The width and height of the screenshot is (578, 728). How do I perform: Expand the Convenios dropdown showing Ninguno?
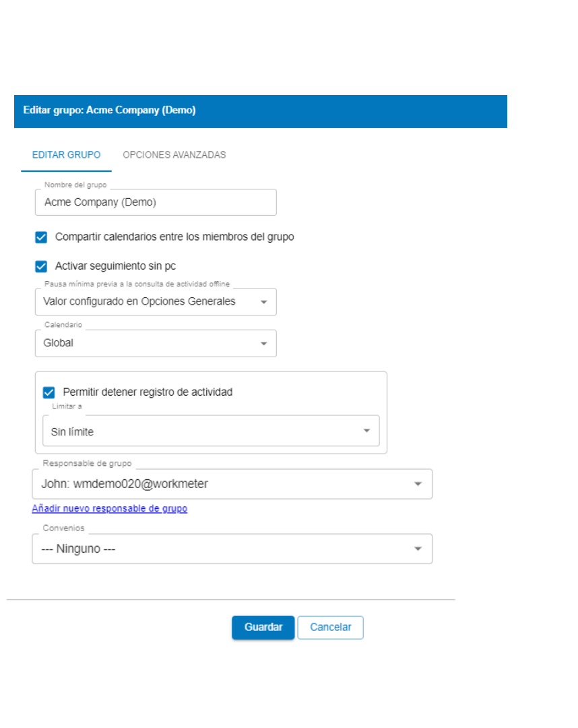coord(232,548)
